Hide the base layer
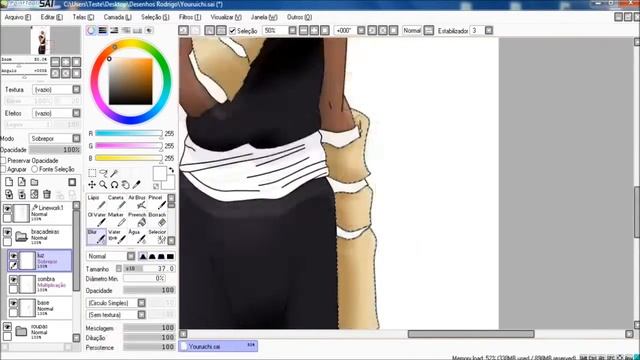 13,303
